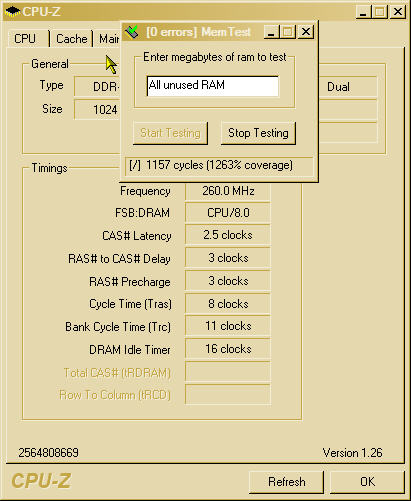
Task: Click the number 2564808669 at bottom
Action: coord(49,453)
